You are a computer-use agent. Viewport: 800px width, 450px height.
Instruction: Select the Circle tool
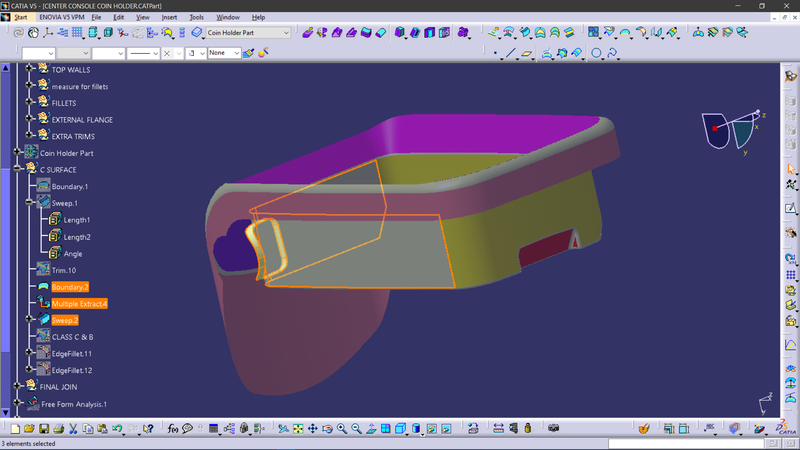596,53
